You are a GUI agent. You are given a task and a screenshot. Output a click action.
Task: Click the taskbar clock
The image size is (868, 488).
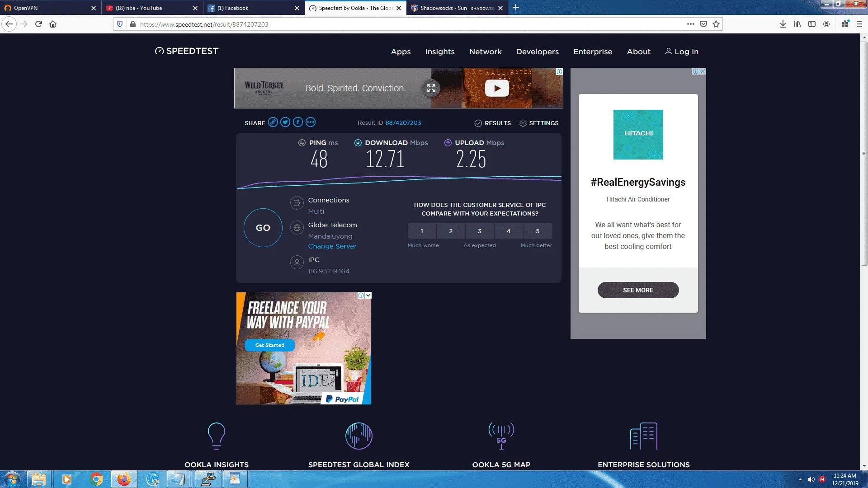pyautogui.click(x=845, y=479)
